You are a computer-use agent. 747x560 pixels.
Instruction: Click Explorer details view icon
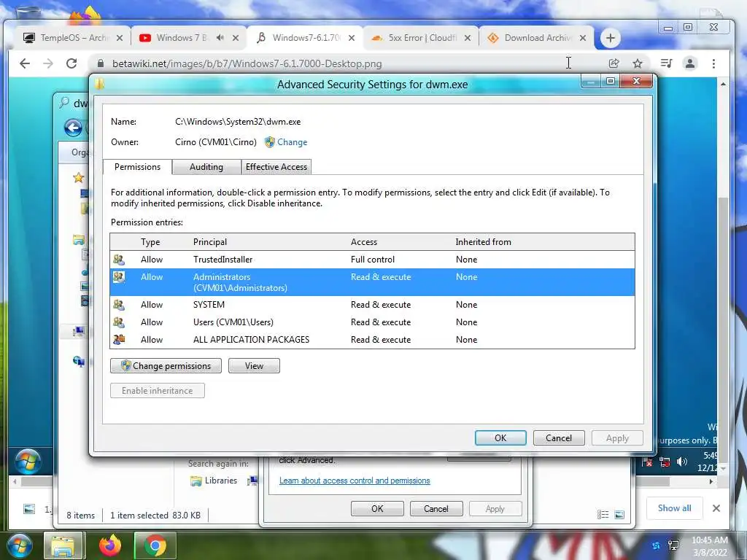coord(603,514)
